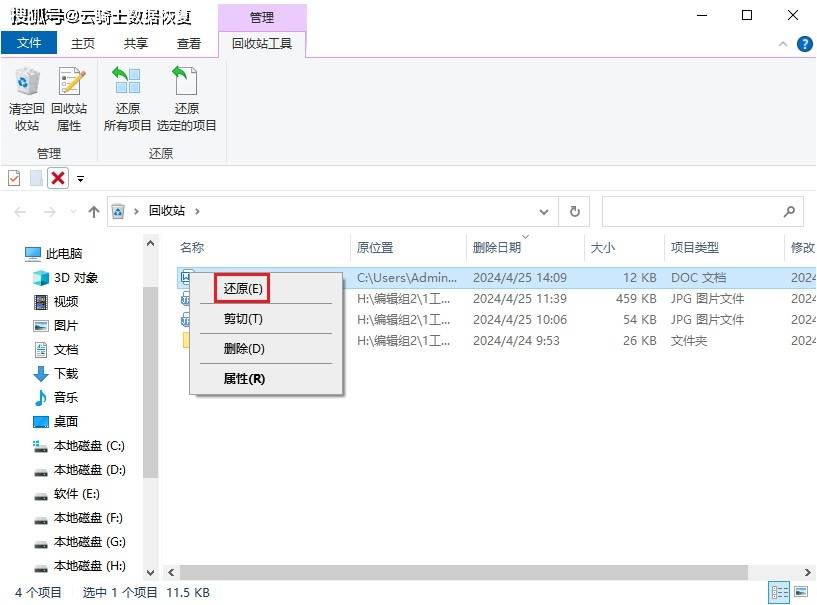Expand the chevron after 回收站 in address bar
Viewport: 817px width, 605px height.
(x=197, y=211)
